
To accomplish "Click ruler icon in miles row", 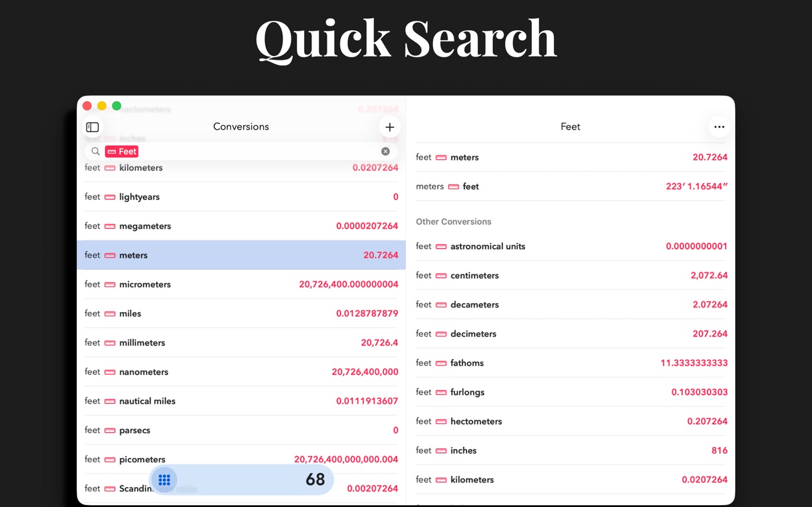I will 110,313.
